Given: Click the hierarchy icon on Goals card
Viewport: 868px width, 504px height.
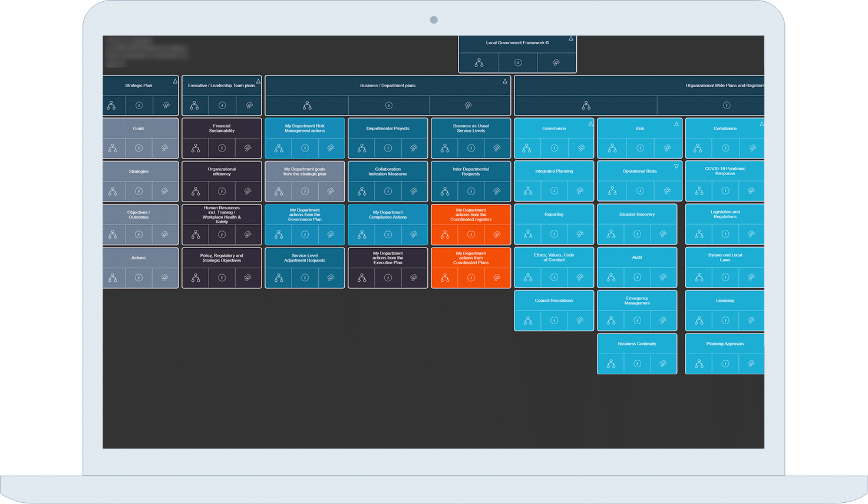Looking at the screenshot, I should (x=113, y=149).
